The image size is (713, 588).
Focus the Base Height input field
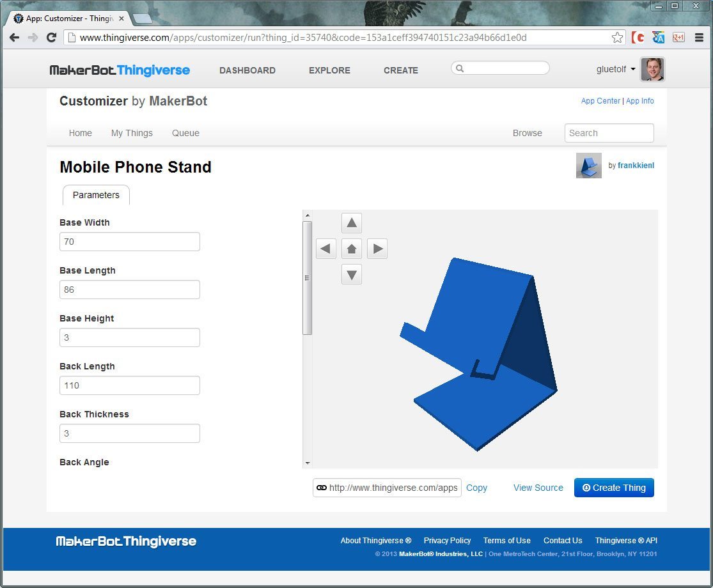130,337
